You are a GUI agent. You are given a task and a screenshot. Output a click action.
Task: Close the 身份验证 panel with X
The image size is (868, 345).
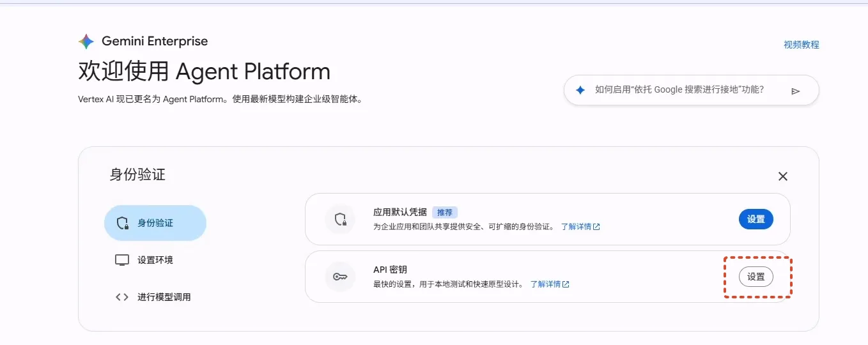(x=782, y=176)
